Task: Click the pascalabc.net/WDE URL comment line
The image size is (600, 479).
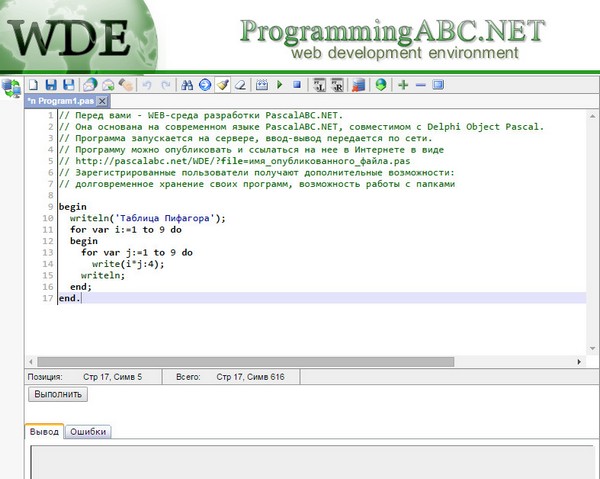Action: point(235,161)
